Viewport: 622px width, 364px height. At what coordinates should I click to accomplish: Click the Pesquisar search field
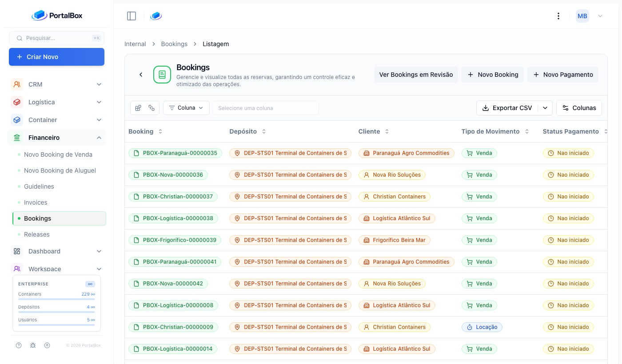(57, 38)
